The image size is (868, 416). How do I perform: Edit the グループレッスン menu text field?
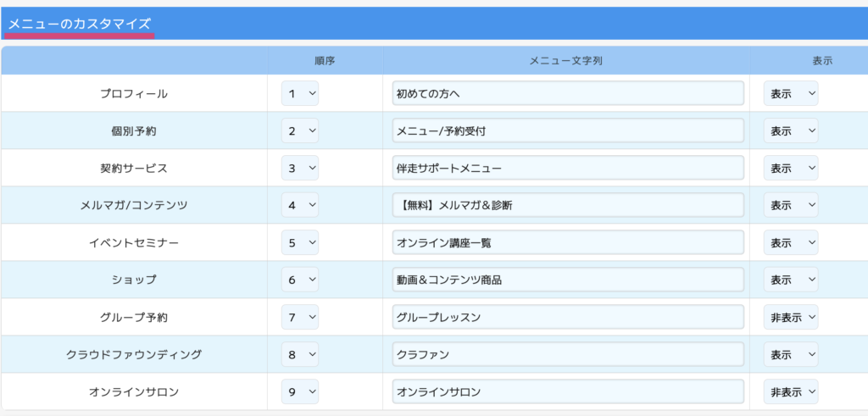568,317
